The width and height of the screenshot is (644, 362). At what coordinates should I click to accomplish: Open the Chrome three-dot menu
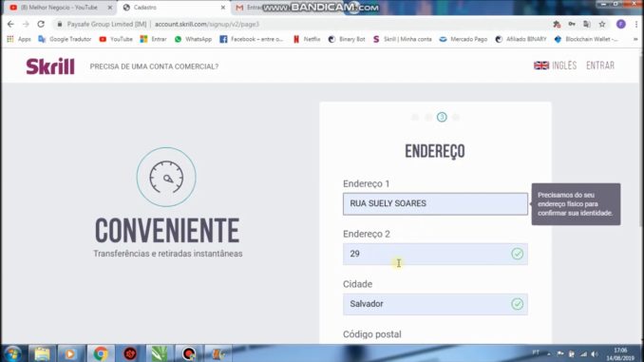(x=636, y=25)
